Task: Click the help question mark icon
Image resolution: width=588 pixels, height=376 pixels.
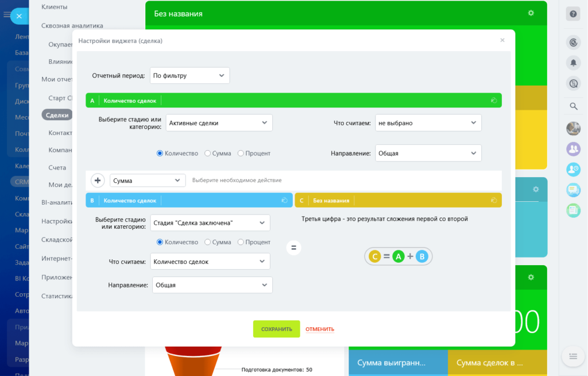Action: tap(572, 14)
